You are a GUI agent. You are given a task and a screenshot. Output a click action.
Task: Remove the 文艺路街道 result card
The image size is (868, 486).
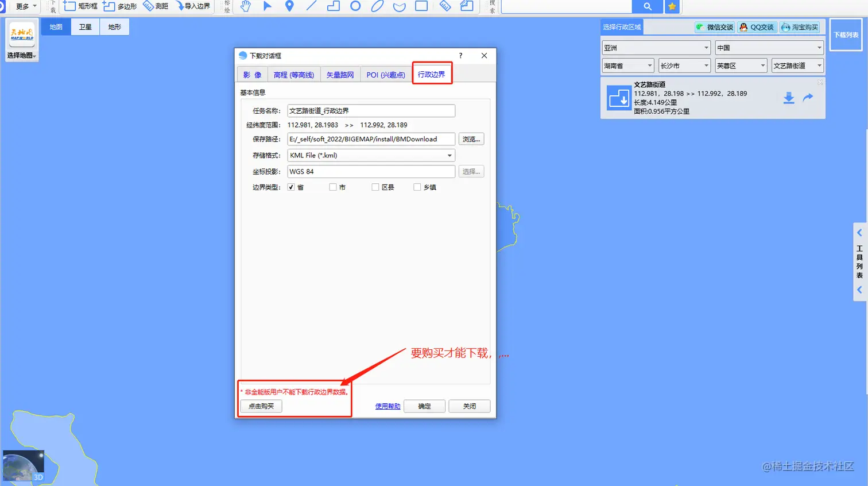point(820,83)
